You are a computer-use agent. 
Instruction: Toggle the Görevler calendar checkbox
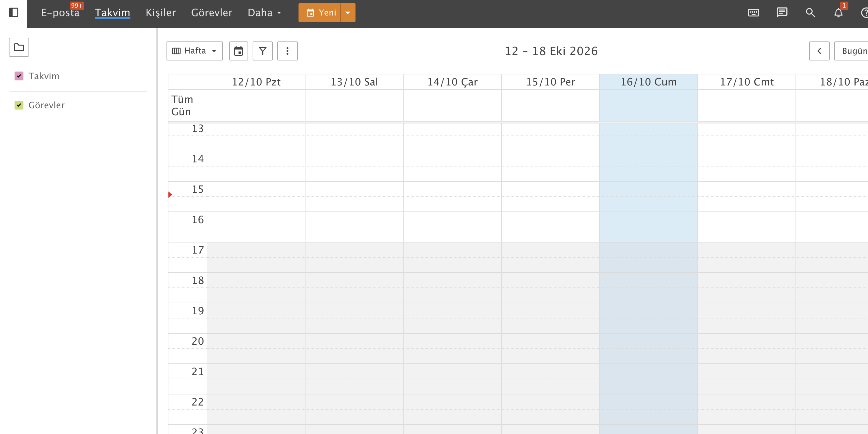(19, 105)
